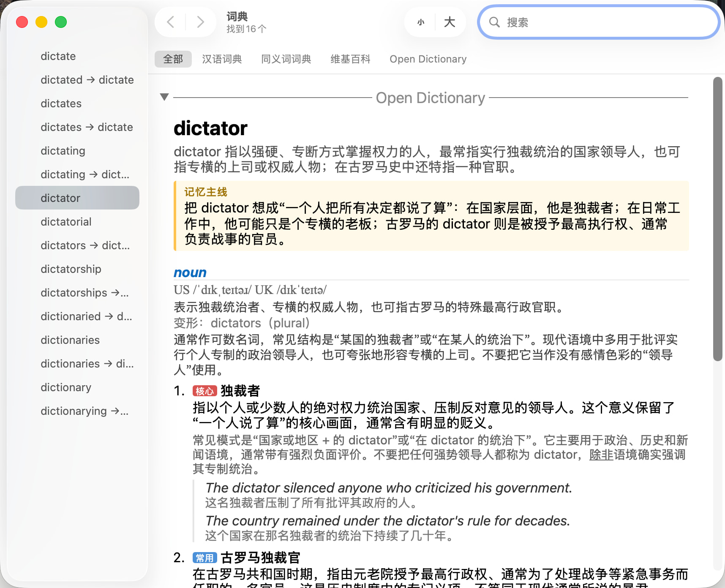This screenshot has width=725, height=588.
Task: Collapse the Open Dictionary section triangle
Action: coord(164,97)
